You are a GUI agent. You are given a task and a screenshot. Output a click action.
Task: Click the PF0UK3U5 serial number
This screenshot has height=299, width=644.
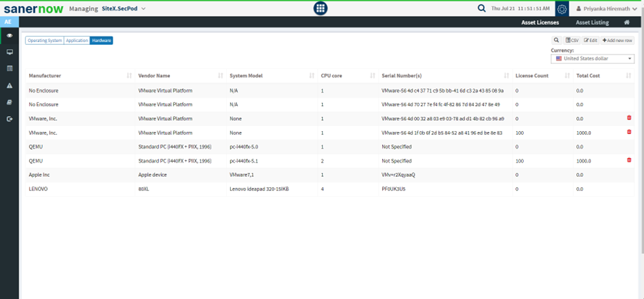[x=393, y=189]
